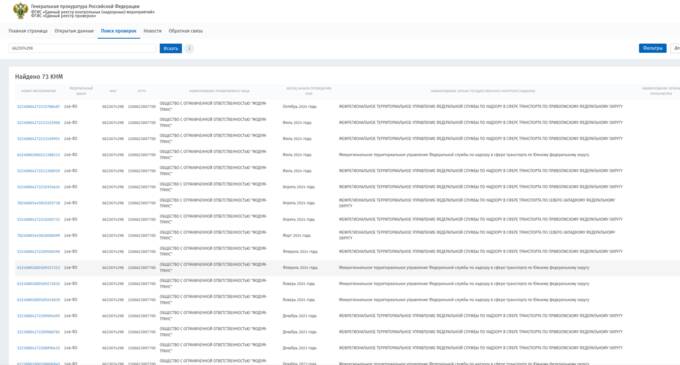Image resolution: width=680 pixels, height=365 pixels.
Task: Click the info icon beside Искать
Action: 189,49
